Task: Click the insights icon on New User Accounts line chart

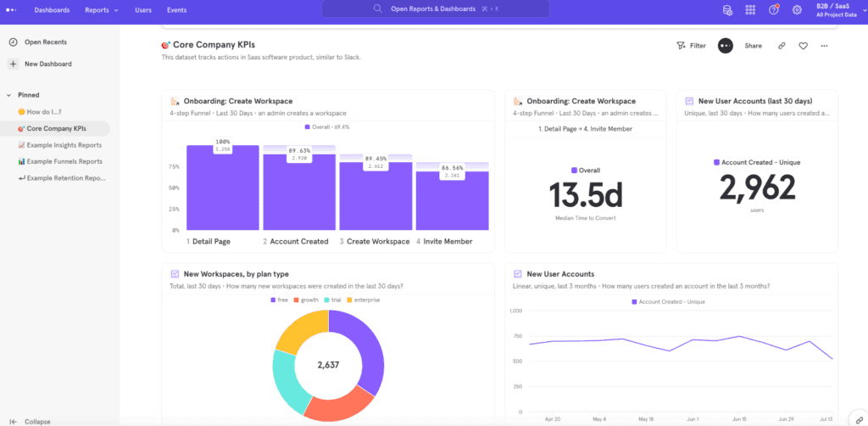Action: click(518, 273)
